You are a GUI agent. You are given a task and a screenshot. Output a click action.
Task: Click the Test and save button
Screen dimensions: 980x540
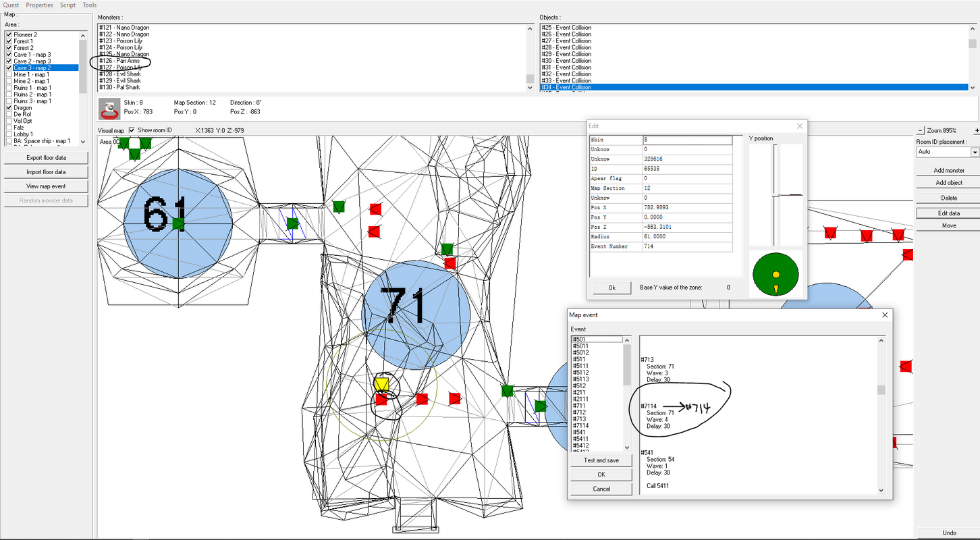click(601, 460)
